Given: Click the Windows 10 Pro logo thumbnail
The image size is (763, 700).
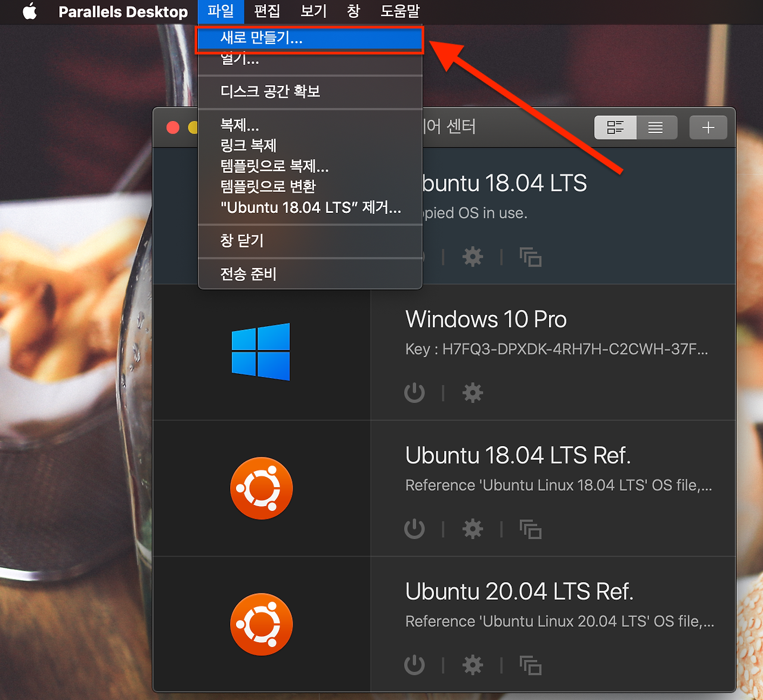Looking at the screenshot, I should [x=260, y=352].
